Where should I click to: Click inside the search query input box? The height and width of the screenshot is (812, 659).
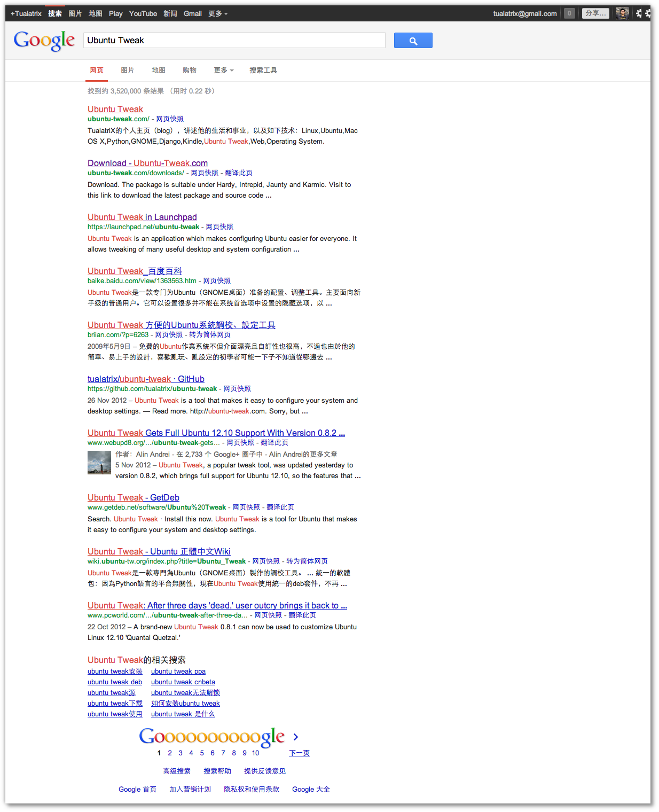[234, 40]
